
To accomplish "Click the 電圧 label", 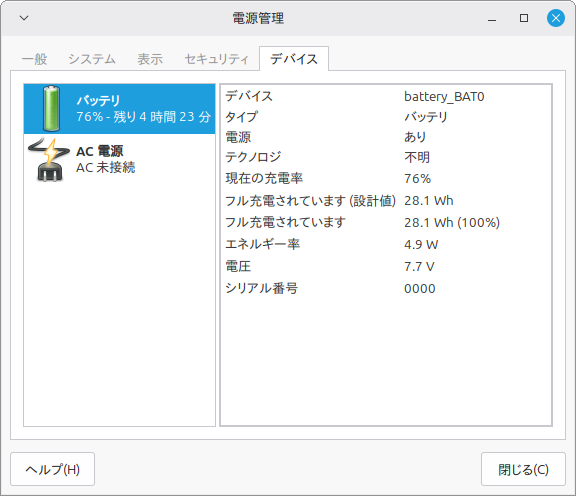I will pyautogui.click(x=238, y=266).
